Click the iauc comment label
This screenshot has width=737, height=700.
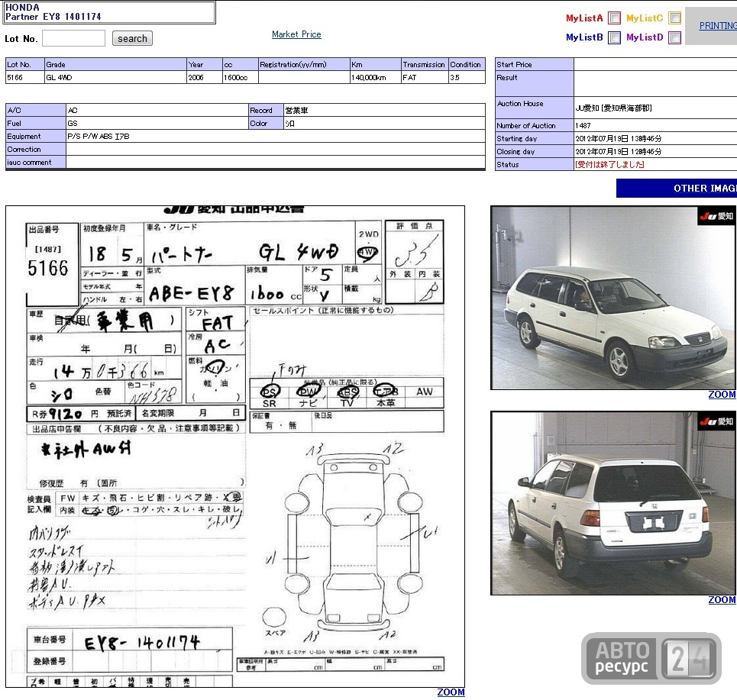point(36,162)
